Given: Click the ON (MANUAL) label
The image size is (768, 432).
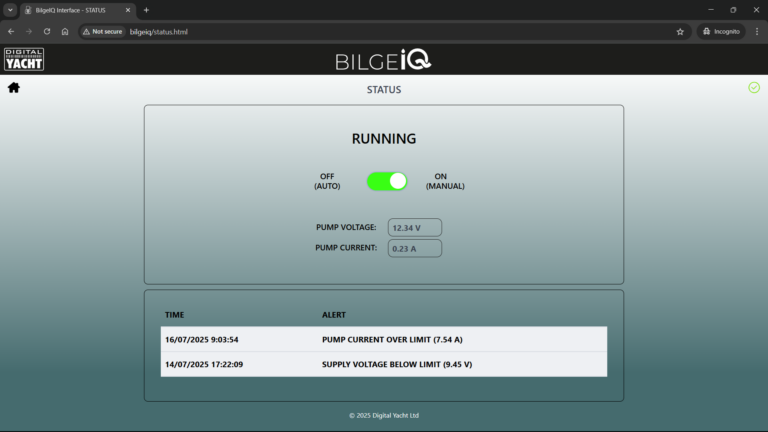Looking at the screenshot, I should pos(445,181).
